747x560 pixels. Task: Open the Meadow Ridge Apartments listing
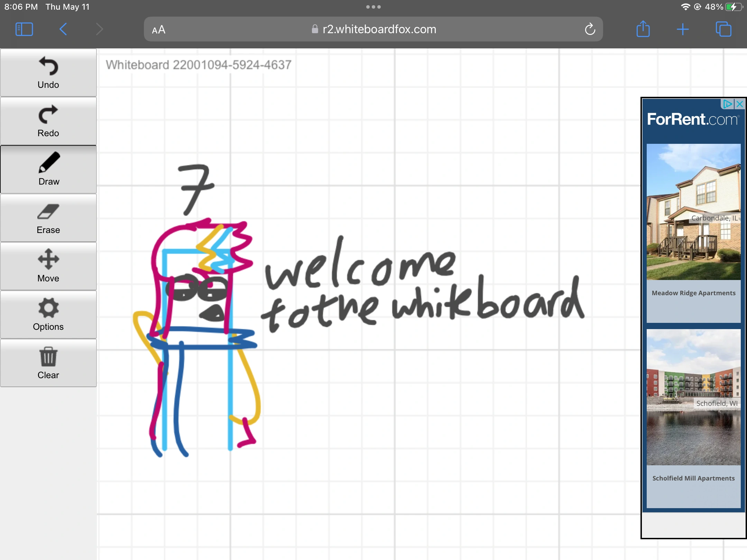click(693, 293)
